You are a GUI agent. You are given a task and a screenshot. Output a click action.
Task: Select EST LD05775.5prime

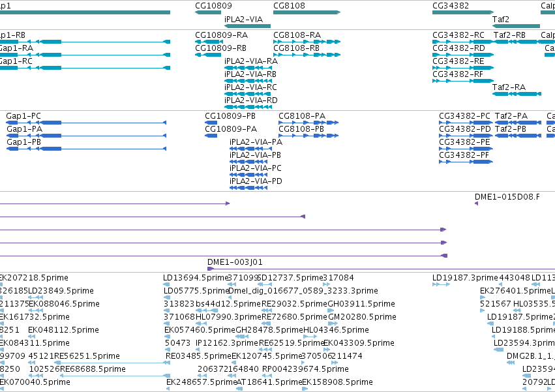[x=196, y=291]
